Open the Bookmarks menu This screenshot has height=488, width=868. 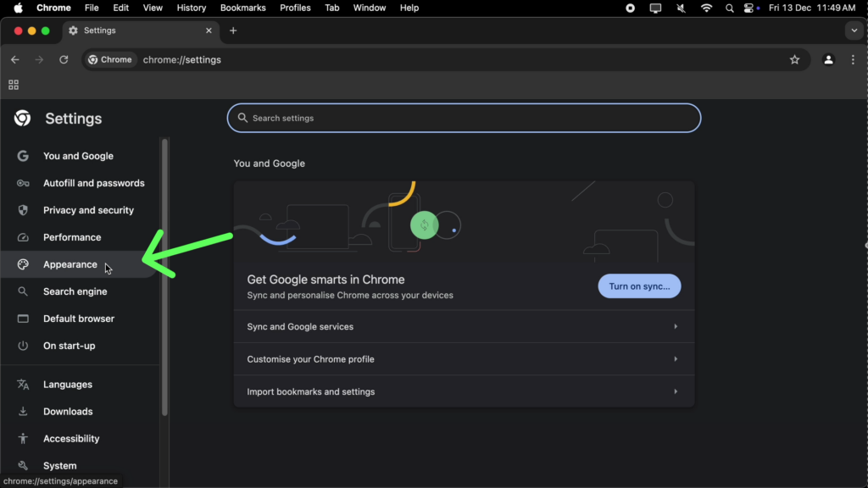pos(243,8)
